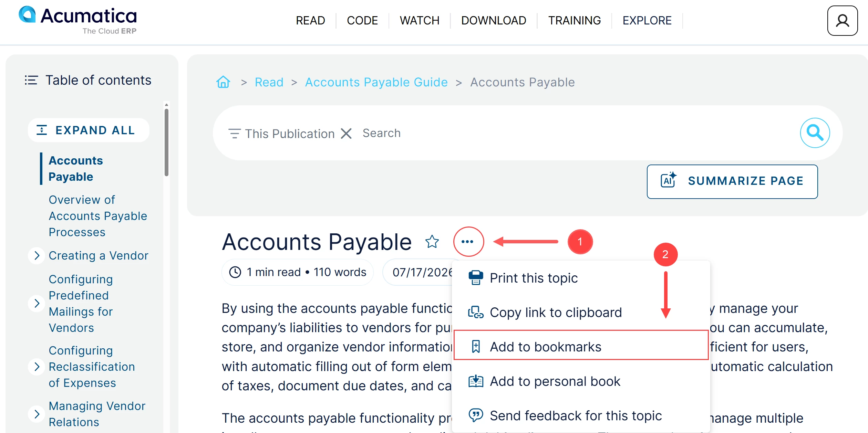Expand Managing Vendor Relations chevron

(x=37, y=414)
